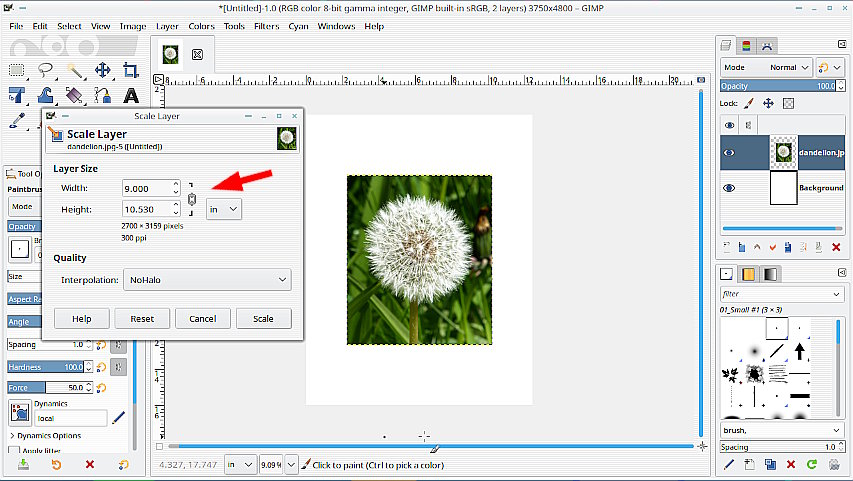
Task: Click the save tool preset icon
Action: coord(23,464)
